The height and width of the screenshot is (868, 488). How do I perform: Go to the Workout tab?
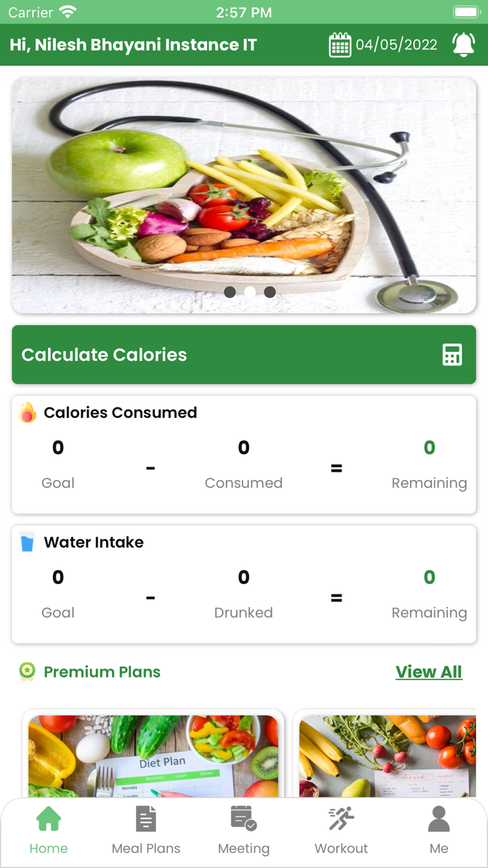(x=341, y=830)
